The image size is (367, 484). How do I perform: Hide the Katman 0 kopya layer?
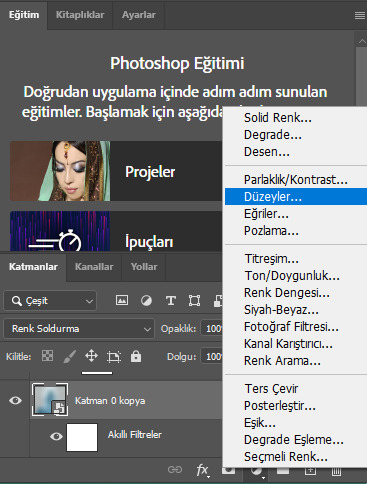click(15, 400)
